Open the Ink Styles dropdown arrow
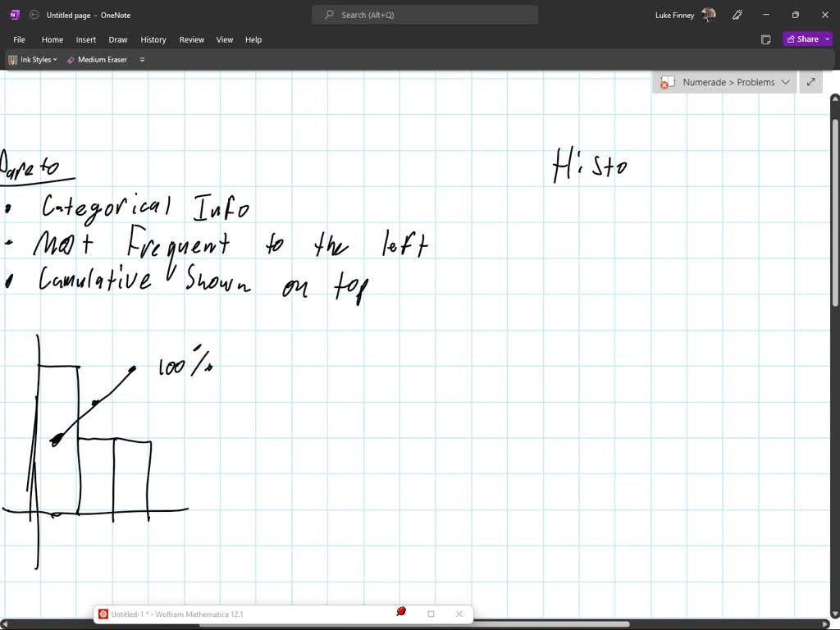The width and height of the screenshot is (840, 630). click(x=53, y=59)
